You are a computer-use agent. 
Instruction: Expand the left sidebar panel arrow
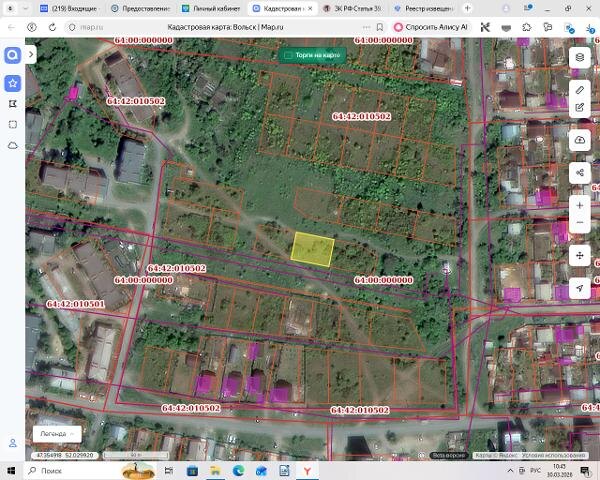[31, 55]
